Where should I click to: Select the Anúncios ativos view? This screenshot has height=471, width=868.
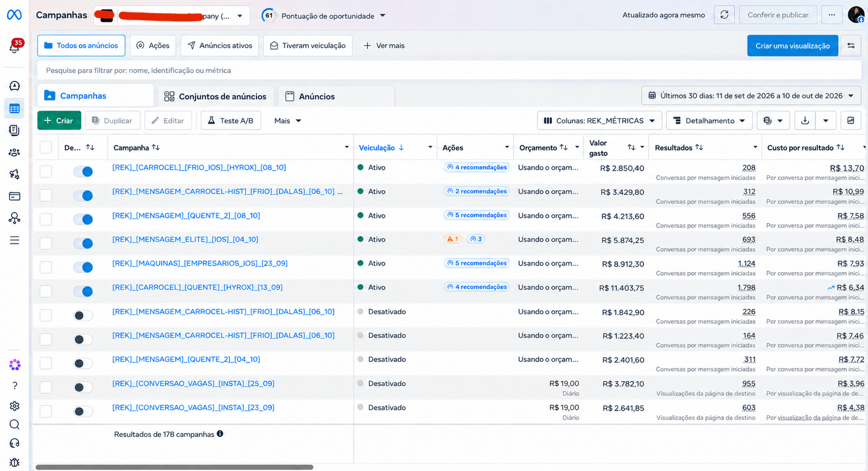tap(220, 46)
